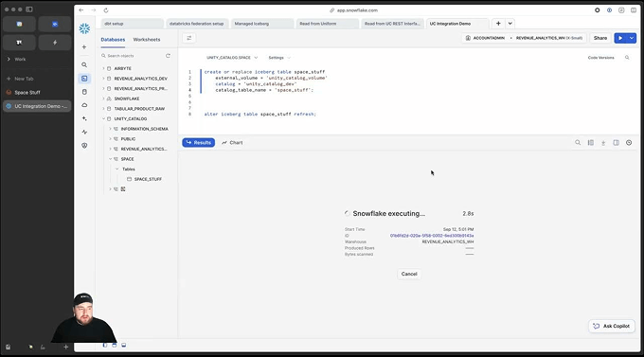The height and width of the screenshot is (357, 644).
Task: Click the worksheet filter settings icon
Action: [x=188, y=38]
